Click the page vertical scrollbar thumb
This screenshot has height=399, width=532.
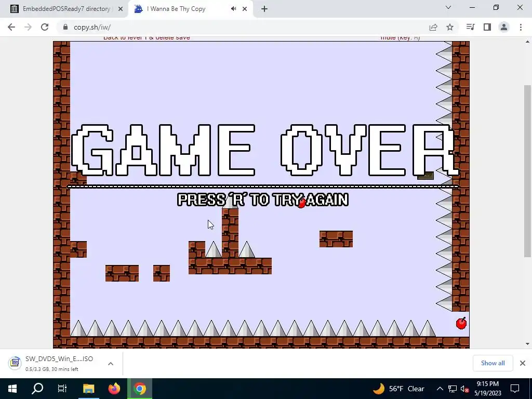pos(527,171)
